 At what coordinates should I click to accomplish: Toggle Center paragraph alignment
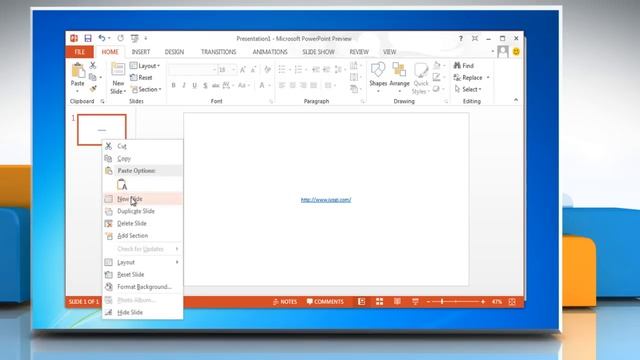pyautogui.click(x=293, y=85)
